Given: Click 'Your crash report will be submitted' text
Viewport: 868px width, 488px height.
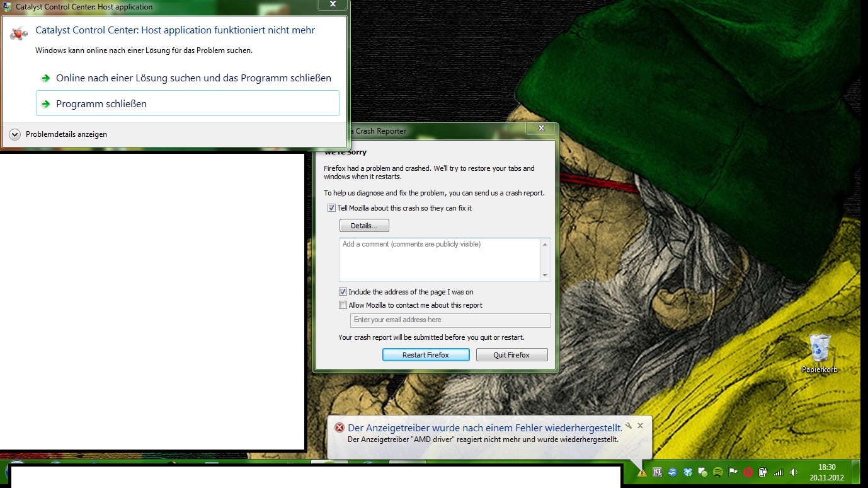Looking at the screenshot, I should click(431, 337).
